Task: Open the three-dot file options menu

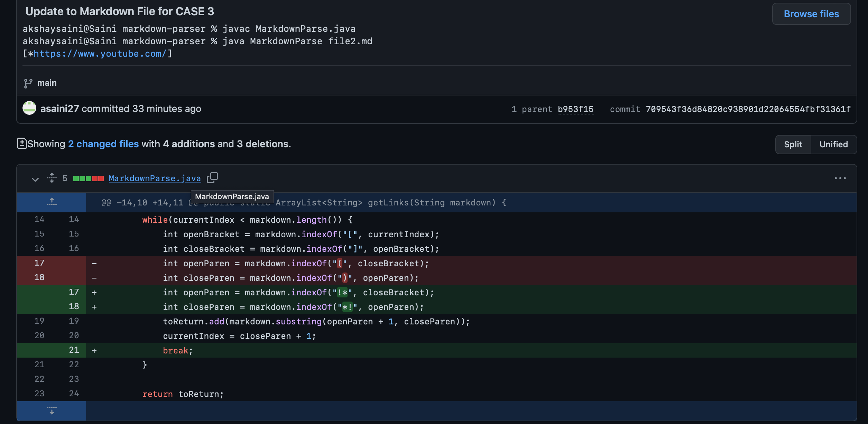Action: coord(840,178)
